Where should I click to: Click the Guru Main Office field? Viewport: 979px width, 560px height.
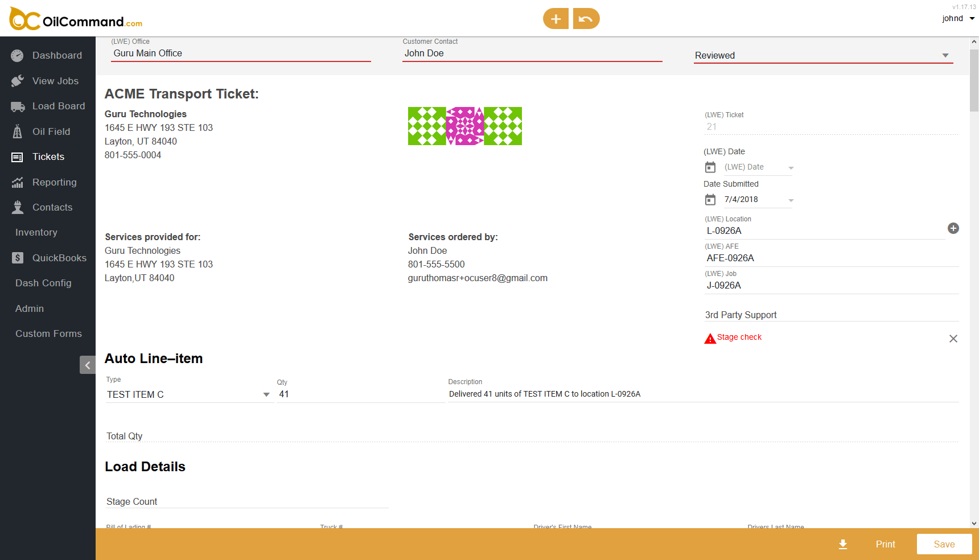point(241,53)
